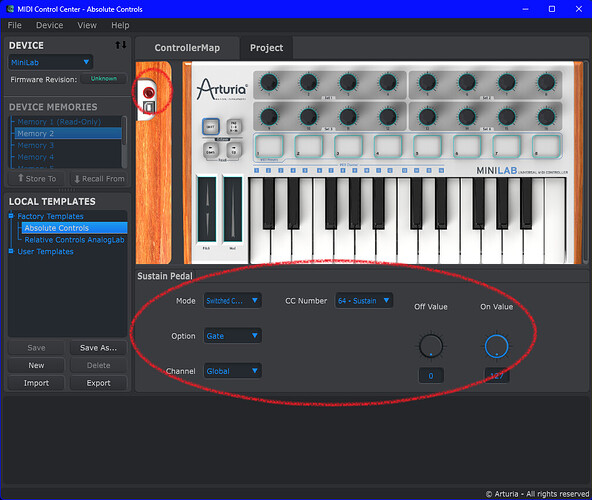Select Relative Controls AnalogLab template
592x500 pixels.
tap(74, 239)
